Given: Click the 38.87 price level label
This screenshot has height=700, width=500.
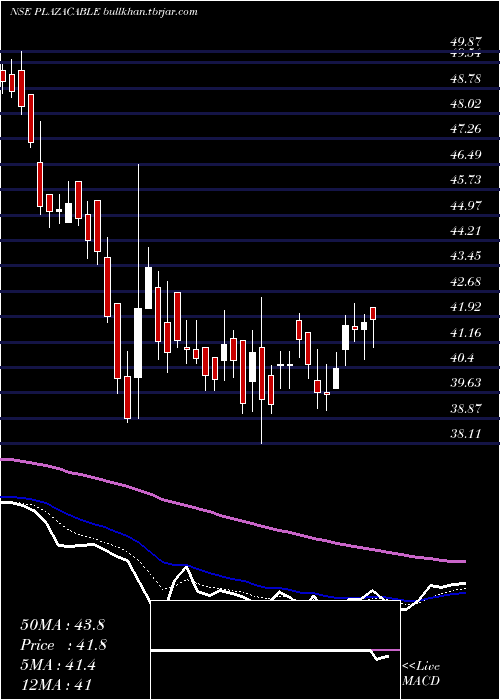Looking at the screenshot, I should click(x=466, y=409).
